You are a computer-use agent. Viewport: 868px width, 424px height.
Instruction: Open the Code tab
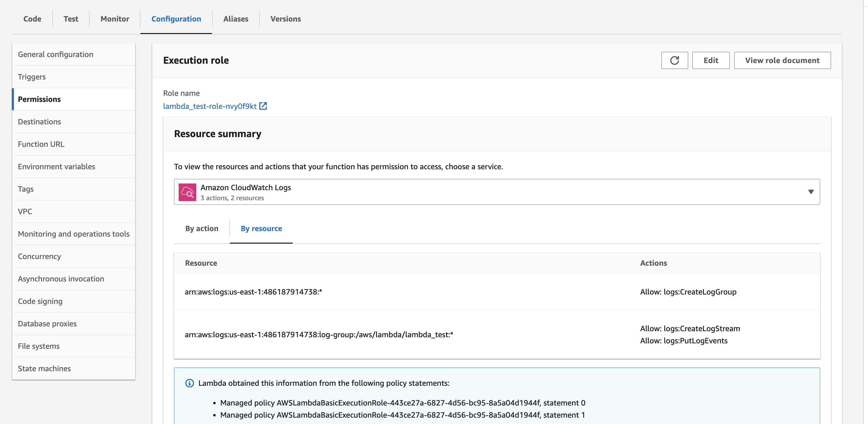(32, 19)
